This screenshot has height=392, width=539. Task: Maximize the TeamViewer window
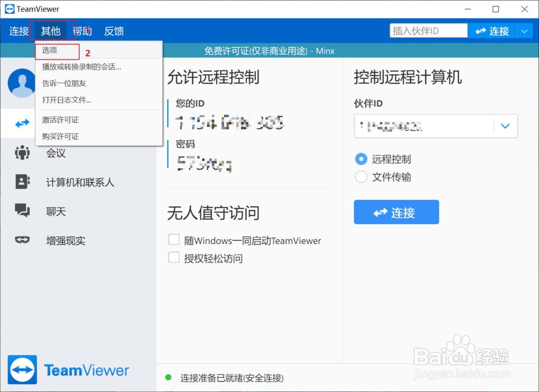click(496, 9)
